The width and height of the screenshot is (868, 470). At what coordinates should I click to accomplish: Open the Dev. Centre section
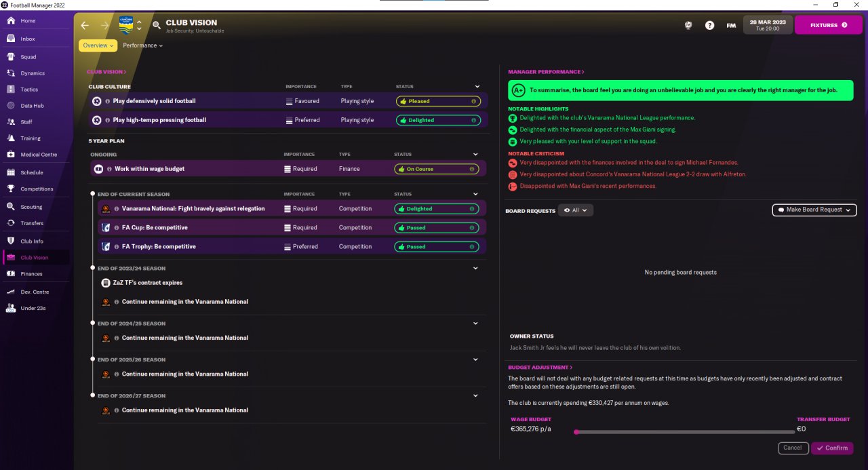tap(35, 292)
